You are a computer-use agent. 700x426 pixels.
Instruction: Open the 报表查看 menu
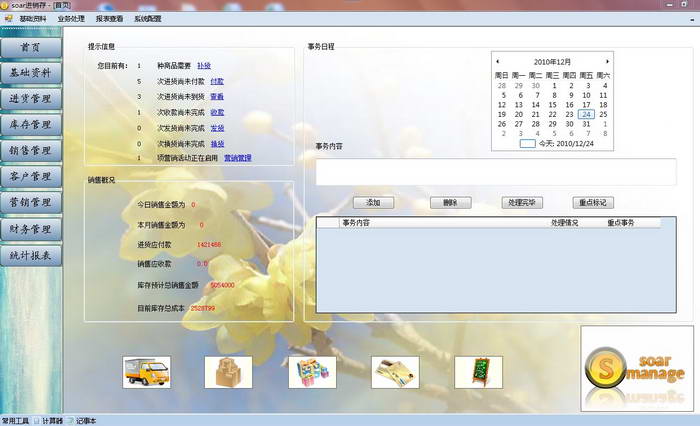109,19
